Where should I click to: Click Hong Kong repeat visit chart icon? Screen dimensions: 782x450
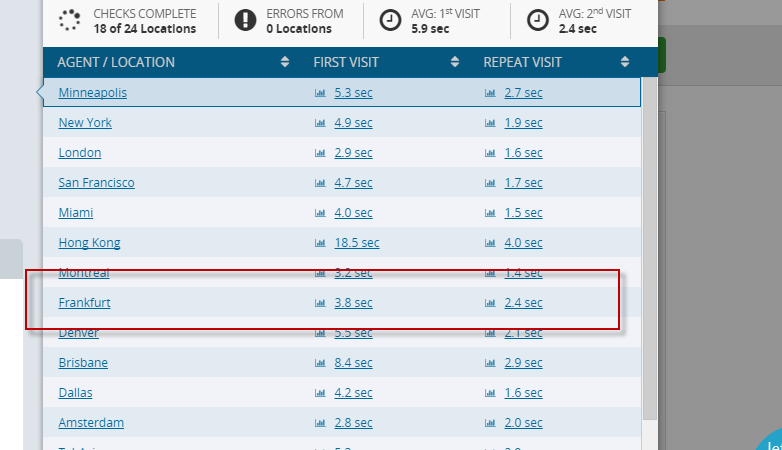tap(490, 242)
